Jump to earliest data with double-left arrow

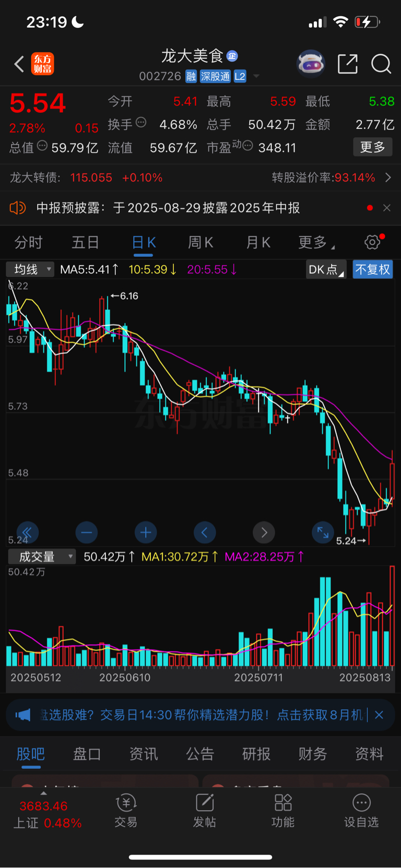[27, 532]
